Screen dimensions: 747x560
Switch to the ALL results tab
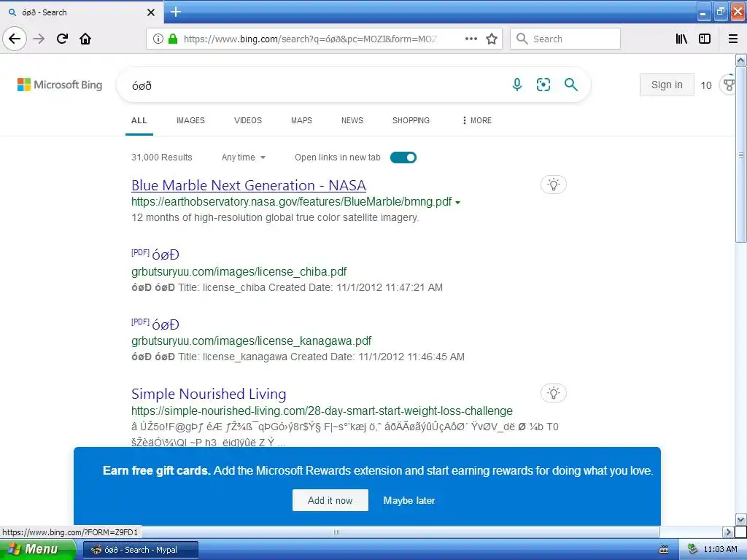139,120
